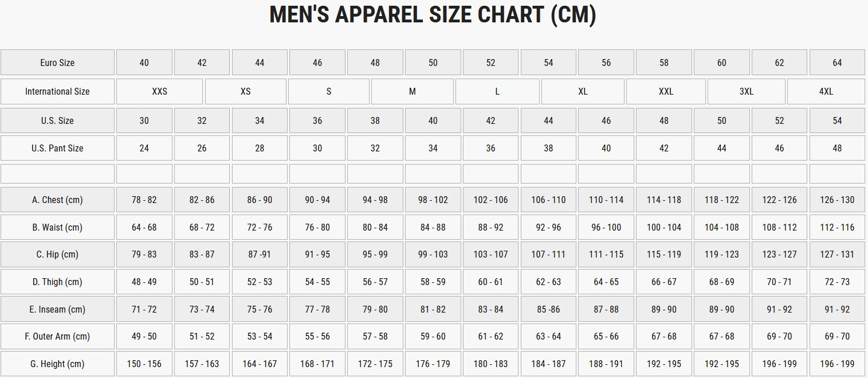Click waist measurement 64 - 68 cell
This screenshot has width=868, height=378.
[144, 227]
